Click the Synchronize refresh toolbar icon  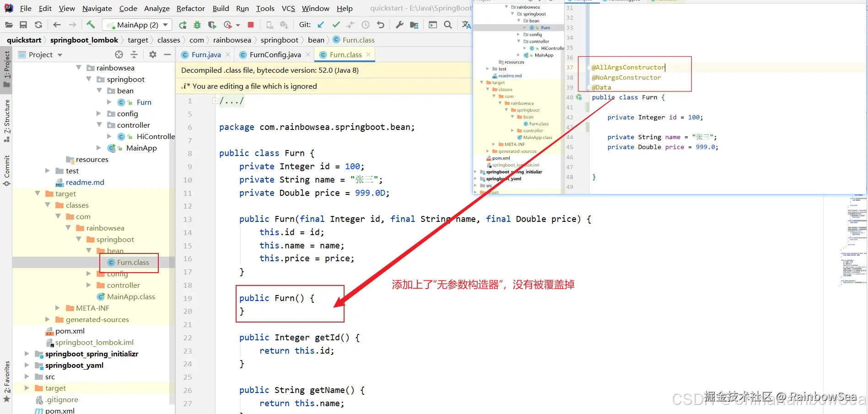click(38, 25)
